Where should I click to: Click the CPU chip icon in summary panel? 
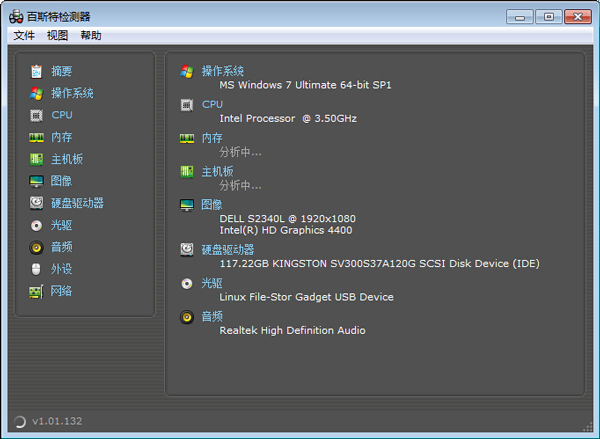point(187,105)
